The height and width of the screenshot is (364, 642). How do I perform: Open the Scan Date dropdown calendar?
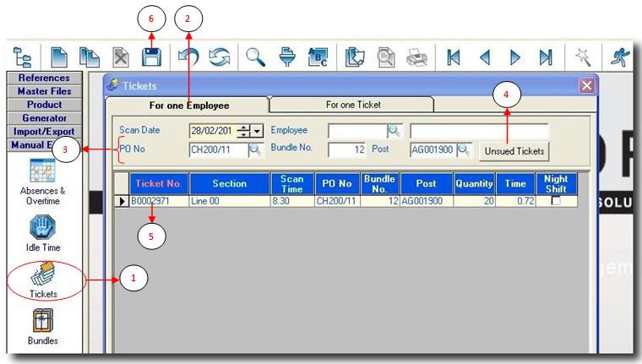coord(258,132)
